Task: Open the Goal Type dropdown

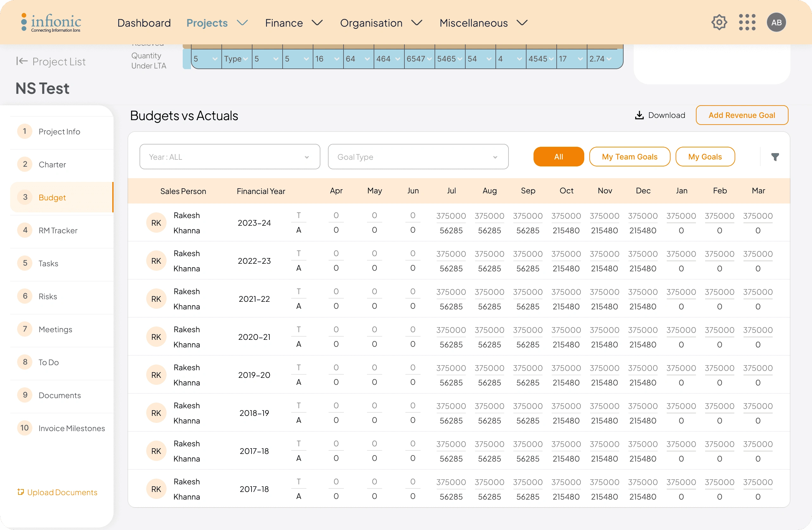Action: point(418,157)
